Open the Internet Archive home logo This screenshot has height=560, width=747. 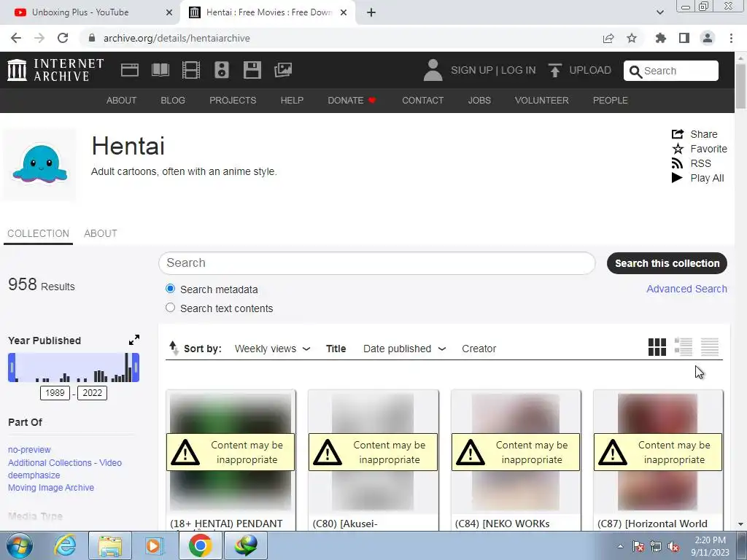[55, 70]
